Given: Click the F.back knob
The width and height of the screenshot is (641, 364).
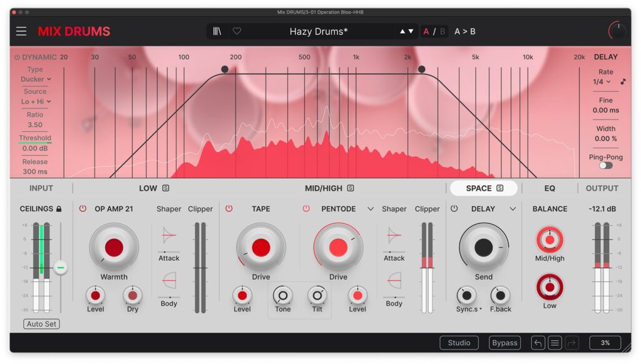Looking at the screenshot, I should (x=500, y=295).
